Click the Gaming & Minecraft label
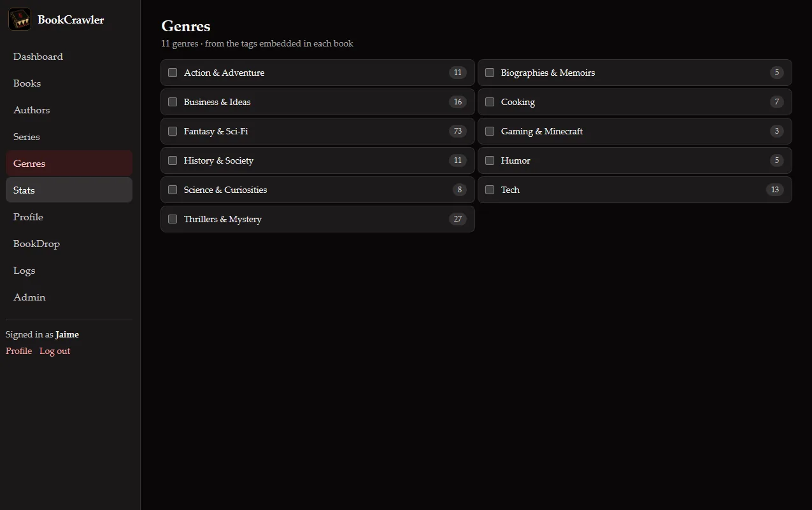 pyautogui.click(x=542, y=131)
